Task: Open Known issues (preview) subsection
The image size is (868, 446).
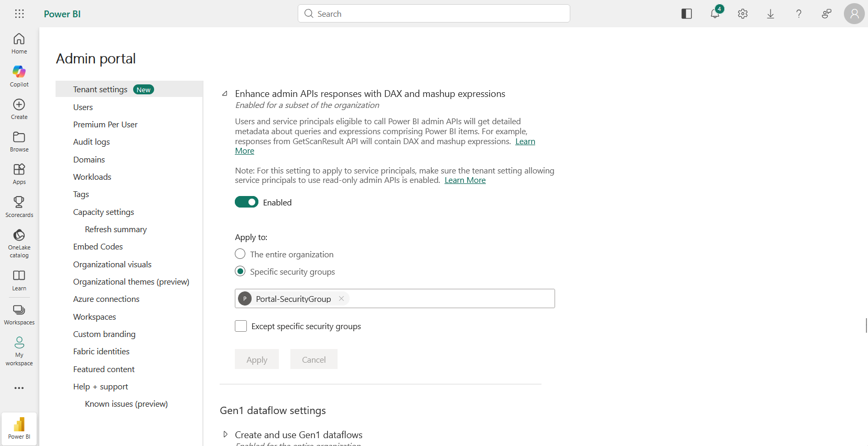Action: point(126,404)
